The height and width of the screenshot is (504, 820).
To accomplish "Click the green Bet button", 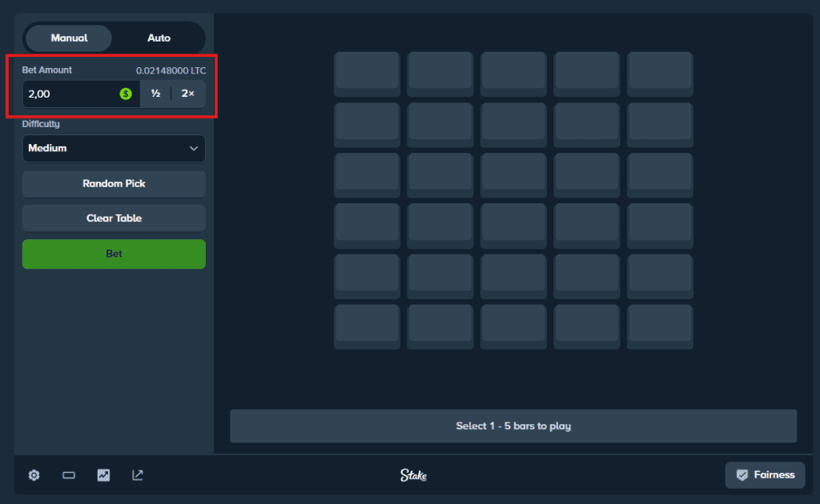I will pyautogui.click(x=113, y=254).
